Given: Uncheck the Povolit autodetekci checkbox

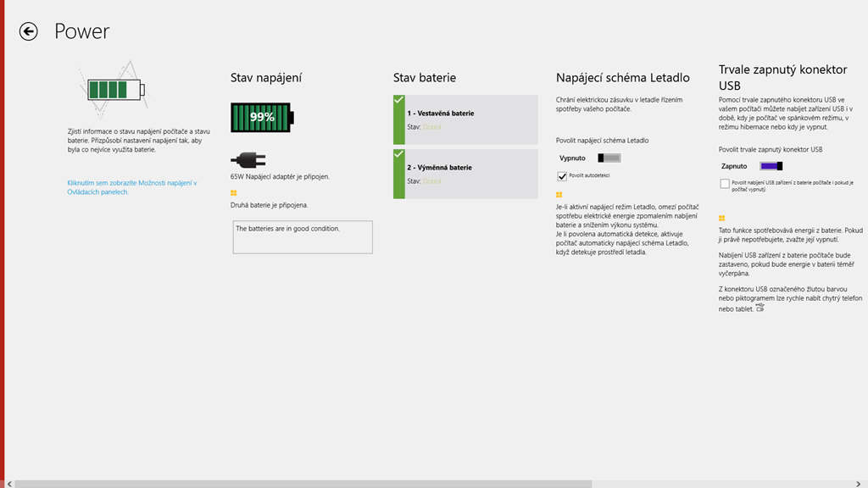Looking at the screenshot, I should click(x=562, y=176).
